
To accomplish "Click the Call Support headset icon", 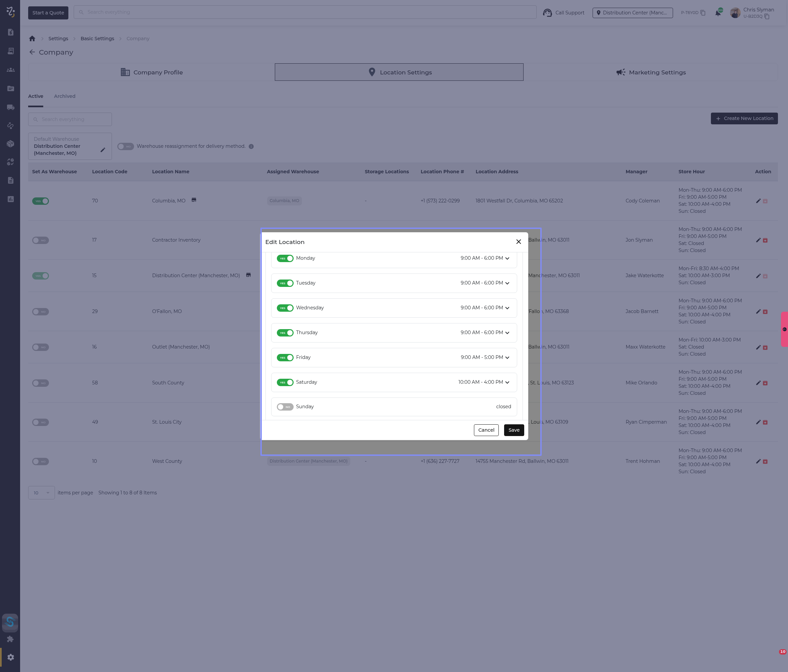I will tap(547, 12).
